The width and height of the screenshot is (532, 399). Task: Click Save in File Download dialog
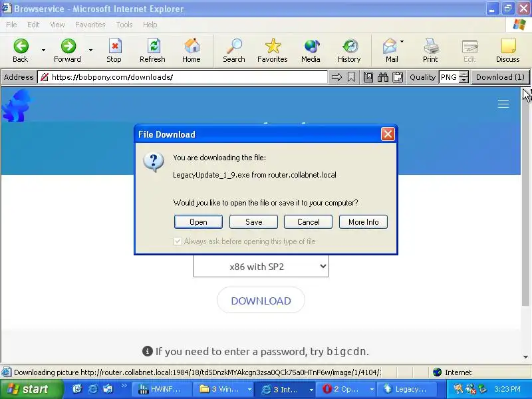click(254, 222)
